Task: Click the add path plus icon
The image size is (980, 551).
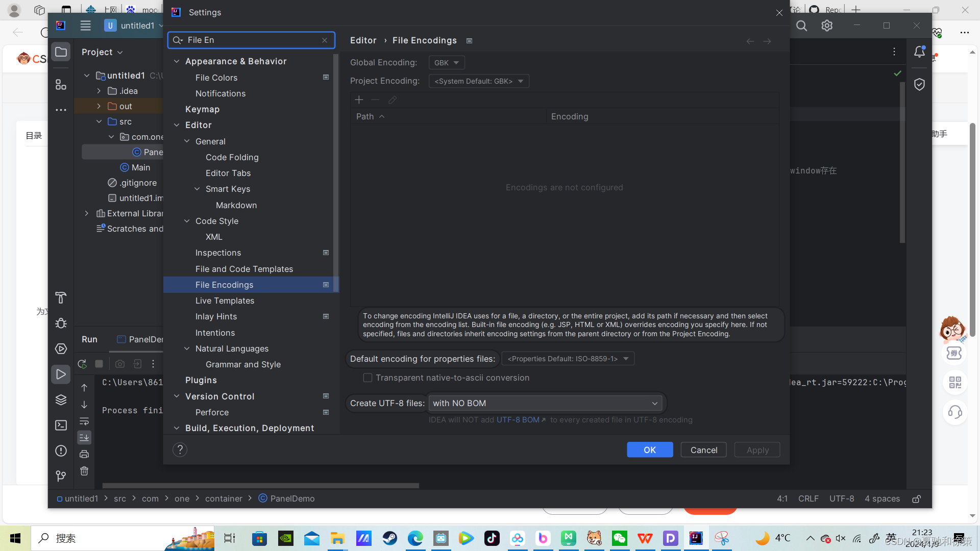Action: pyautogui.click(x=359, y=100)
